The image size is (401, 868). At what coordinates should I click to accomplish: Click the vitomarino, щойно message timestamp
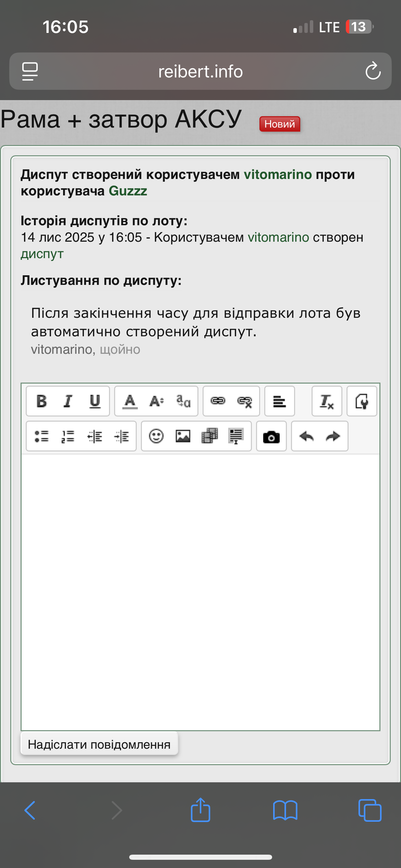86,350
